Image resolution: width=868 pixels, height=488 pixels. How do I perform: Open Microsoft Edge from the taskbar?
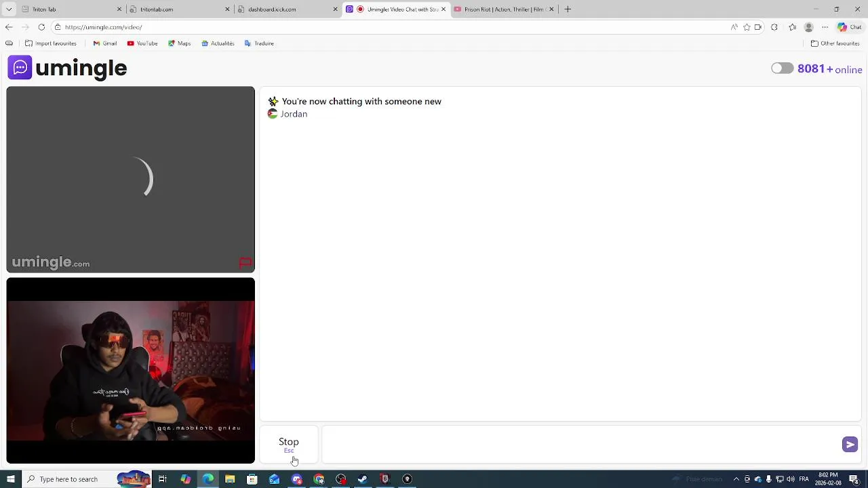[x=208, y=479]
